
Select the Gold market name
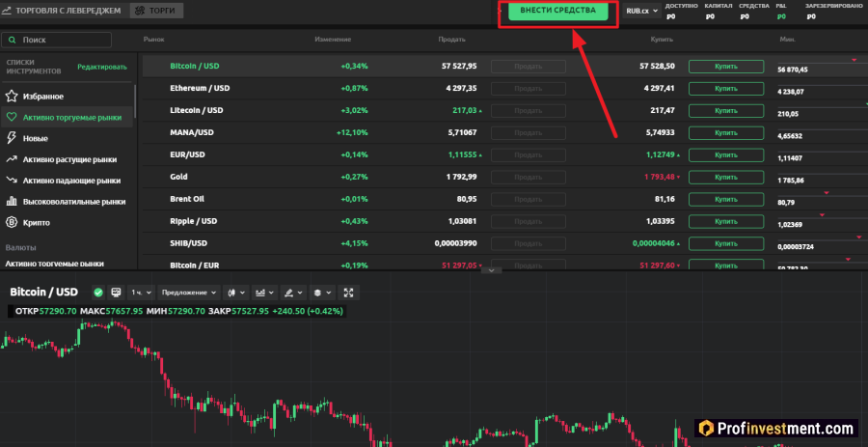click(178, 178)
